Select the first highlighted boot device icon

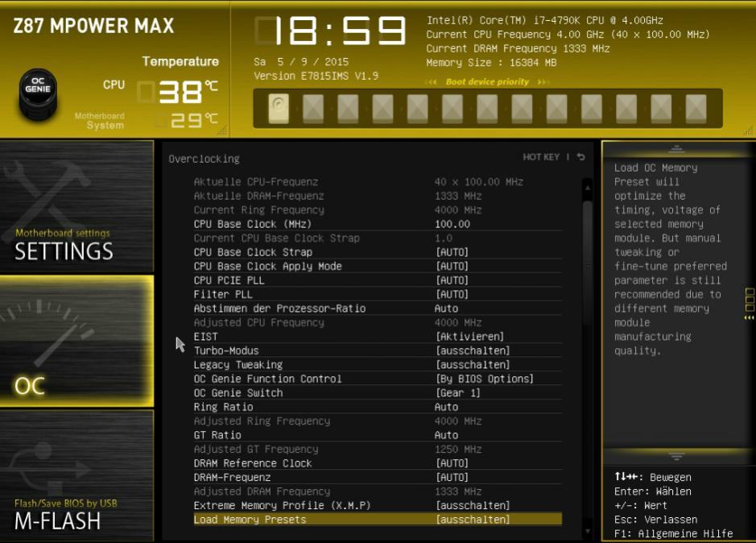[x=279, y=108]
